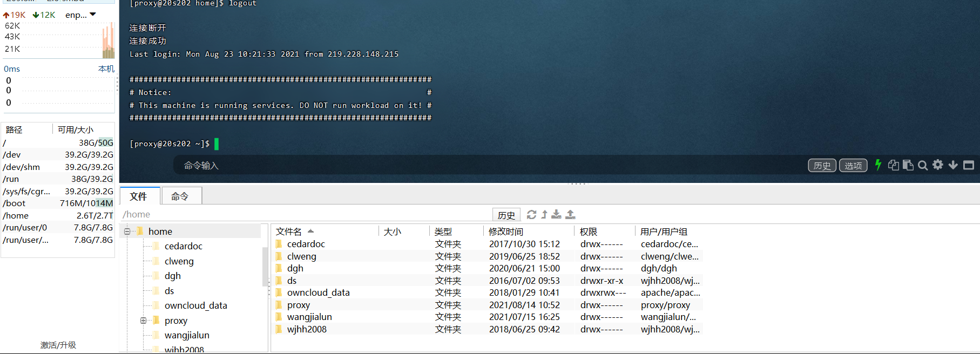This screenshot has width=980, height=354.
Task: Click the upload file icon
Action: [570, 215]
